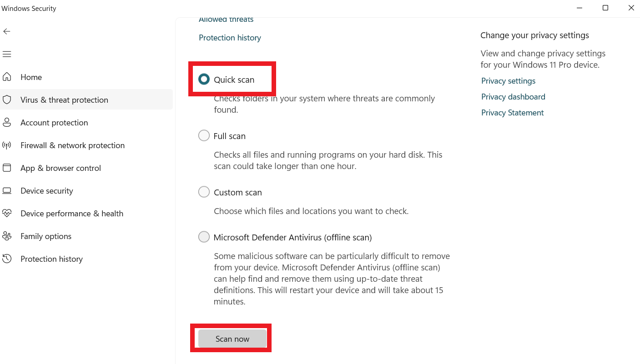
Task: Click the Device security laptop icon
Action: click(x=7, y=190)
